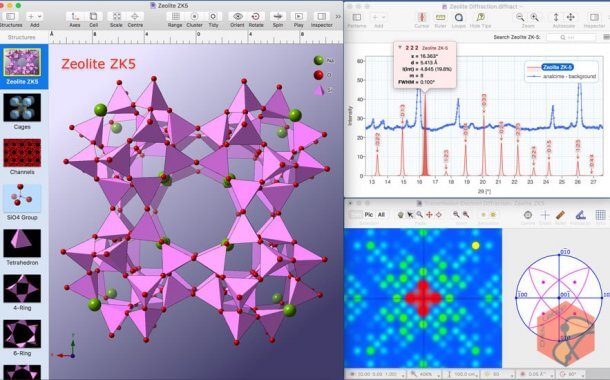Select the Cages thumbnail
The image size is (610, 380).
(22, 108)
